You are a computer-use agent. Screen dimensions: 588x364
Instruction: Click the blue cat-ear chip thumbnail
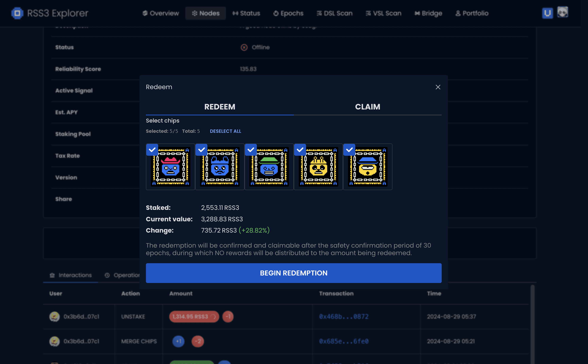[220, 167]
